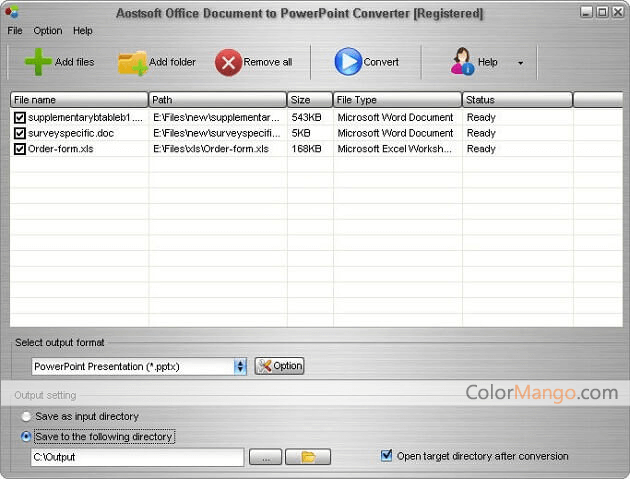Open output folder with yellow folder button
630x479 pixels.
[x=308, y=457]
